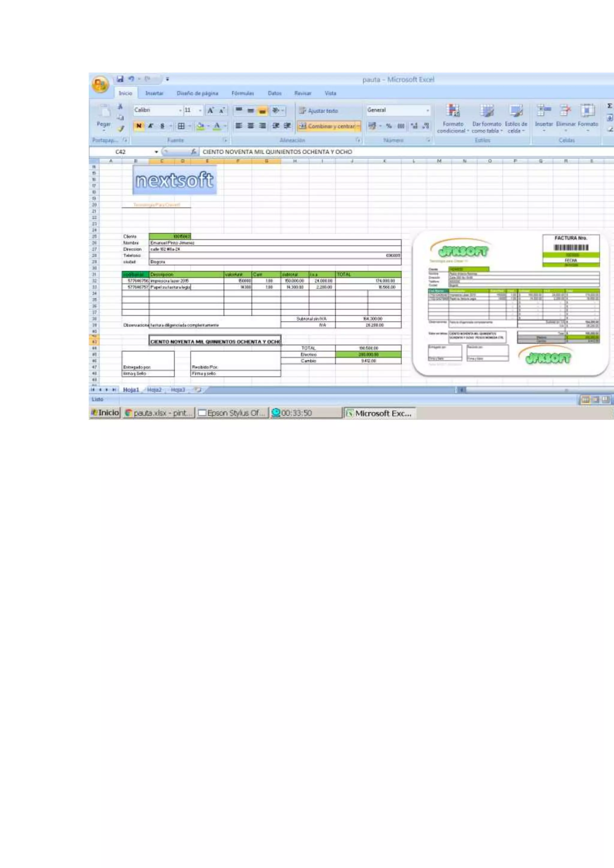Click the font color A swatch button

coord(217,126)
